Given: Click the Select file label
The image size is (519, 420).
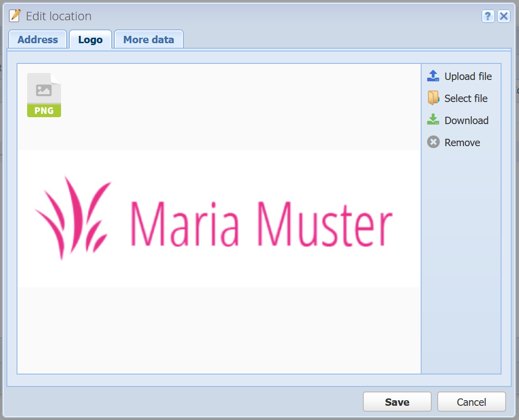Looking at the screenshot, I should point(466,98).
